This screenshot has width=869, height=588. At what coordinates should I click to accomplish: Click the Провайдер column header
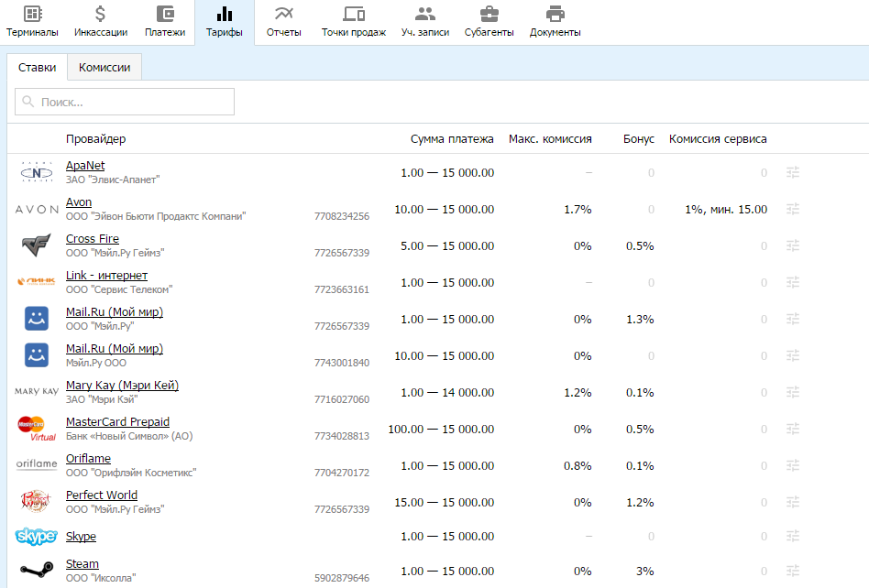[x=96, y=139]
